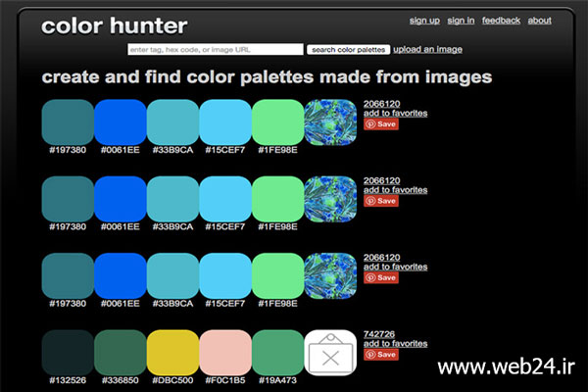The width and height of the screenshot is (588, 392).
Task: Open the sign in link
Action: tap(461, 21)
